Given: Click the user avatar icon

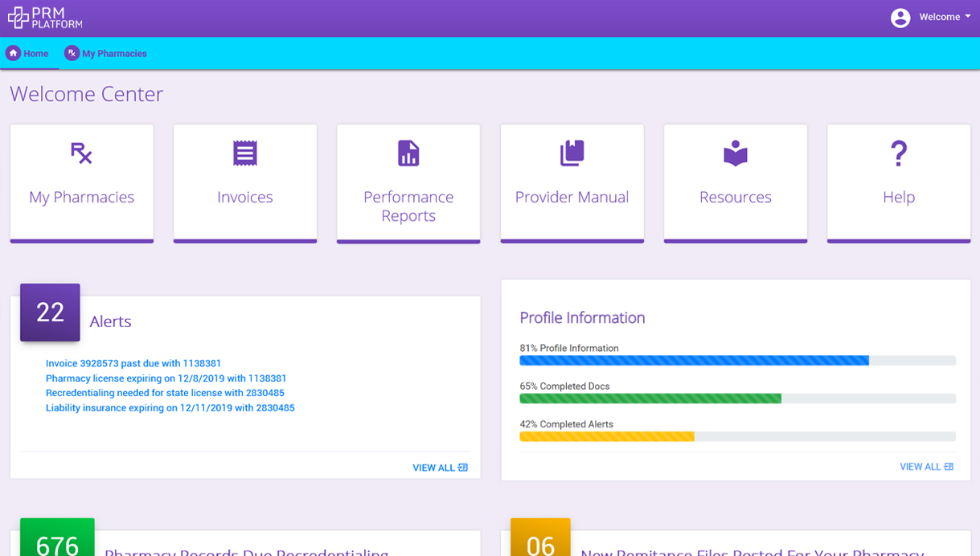Looking at the screenshot, I should pyautogui.click(x=900, y=17).
